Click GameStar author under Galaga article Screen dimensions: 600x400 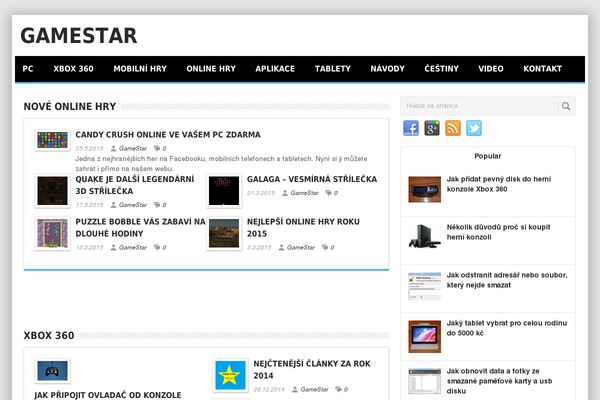pyautogui.click(x=304, y=193)
